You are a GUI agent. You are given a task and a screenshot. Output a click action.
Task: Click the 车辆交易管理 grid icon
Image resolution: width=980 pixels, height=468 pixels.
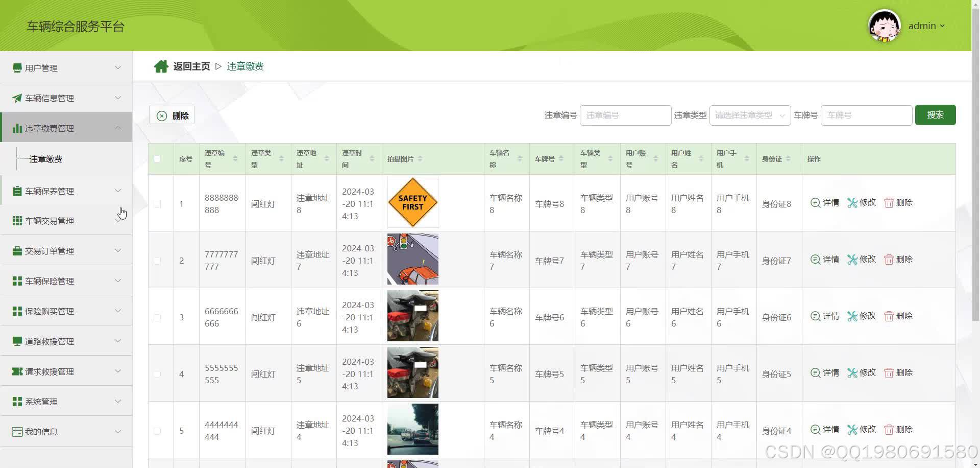17,221
